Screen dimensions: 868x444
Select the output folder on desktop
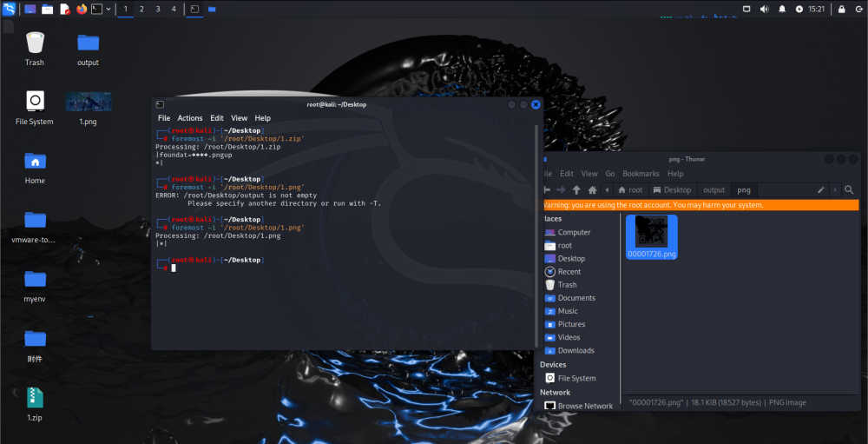pyautogui.click(x=88, y=49)
